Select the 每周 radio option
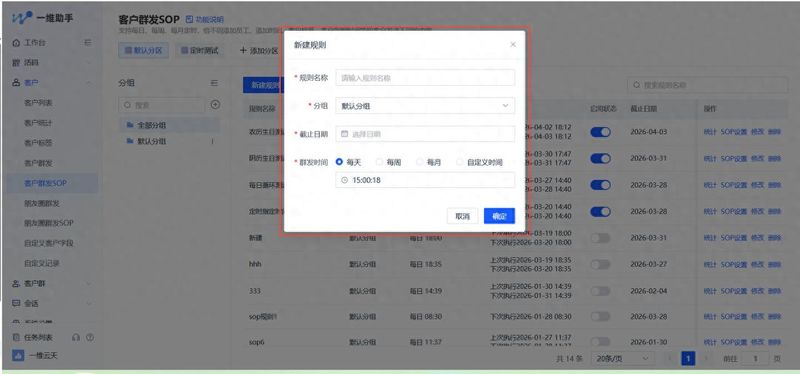This screenshot has width=800, height=374. coord(379,162)
